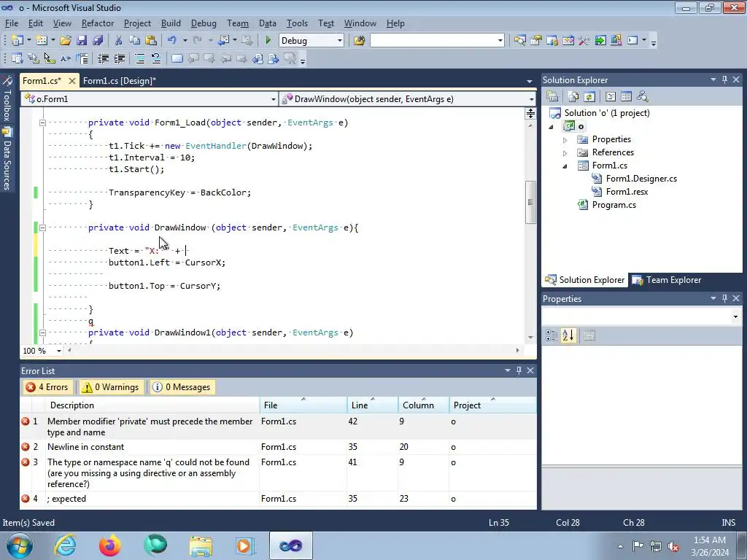747x560 pixels.
Task: Open the Debug menu
Action: 204,23
